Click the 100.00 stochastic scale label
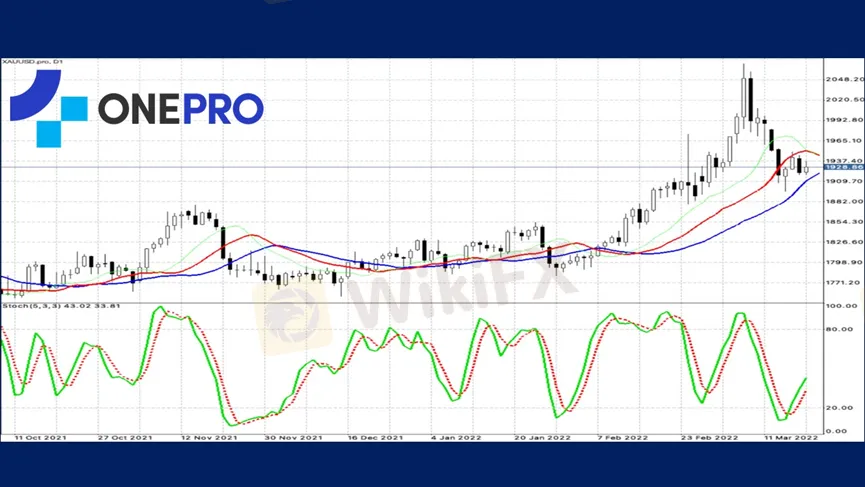This screenshot has width=865, height=487. 841,306
